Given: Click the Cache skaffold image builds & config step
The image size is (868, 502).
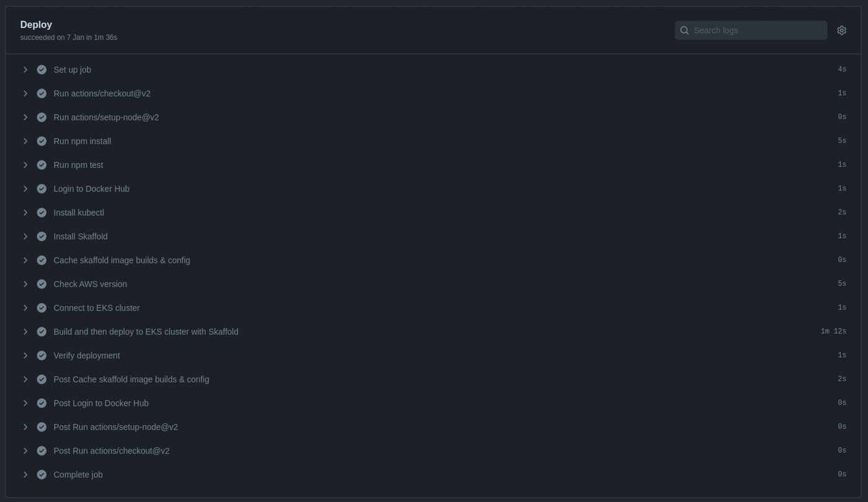Looking at the screenshot, I should tap(122, 260).
